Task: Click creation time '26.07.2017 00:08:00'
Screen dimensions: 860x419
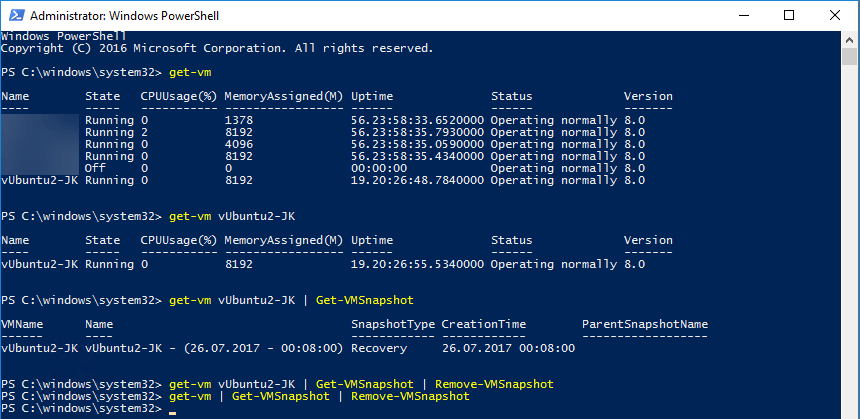Action: pos(508,348)
